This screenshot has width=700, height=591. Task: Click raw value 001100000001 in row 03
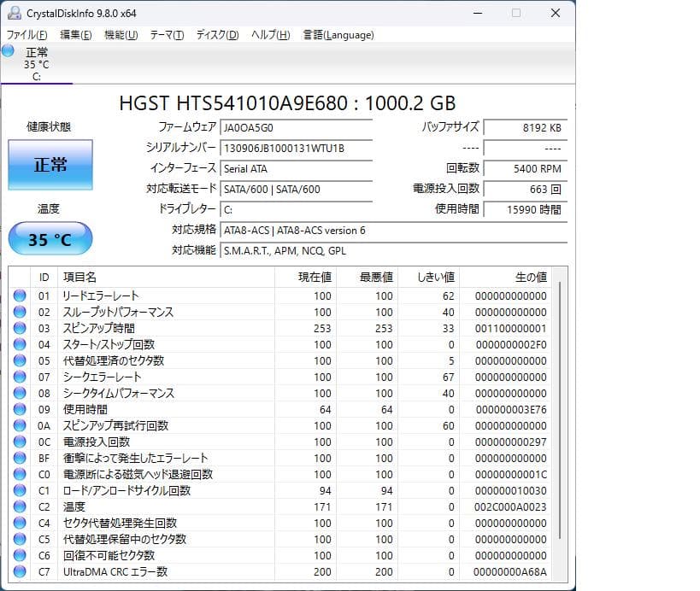pyautogui.click(x=511, y=329)
